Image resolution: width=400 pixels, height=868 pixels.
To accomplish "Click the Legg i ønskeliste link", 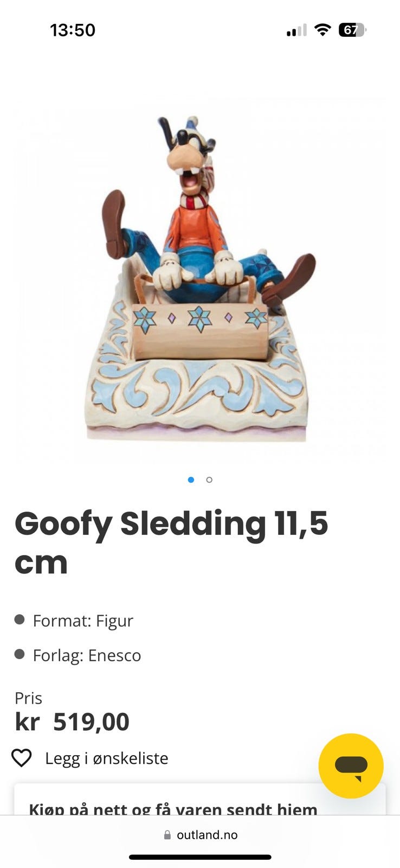I will point(106,758).
